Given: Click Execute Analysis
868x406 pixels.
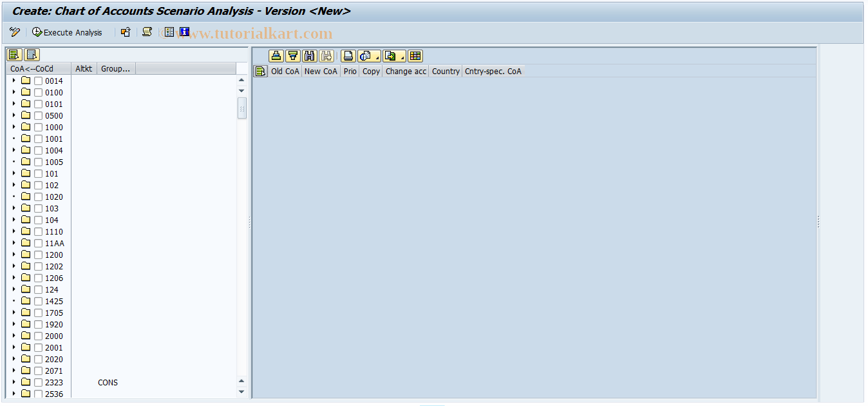Looking at the screenshot, I should click(x=66, y=32).
